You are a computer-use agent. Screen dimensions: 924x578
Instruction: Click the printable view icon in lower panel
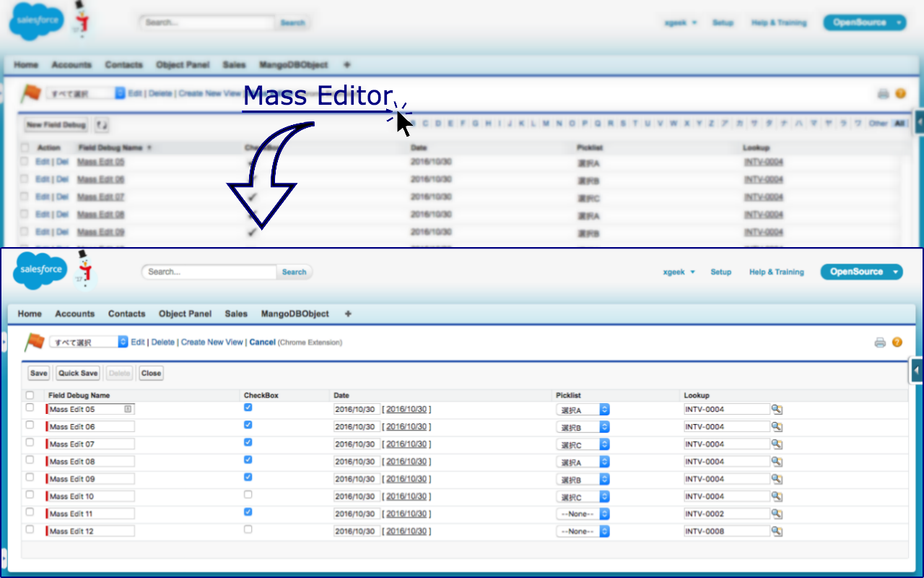point(880,342)
